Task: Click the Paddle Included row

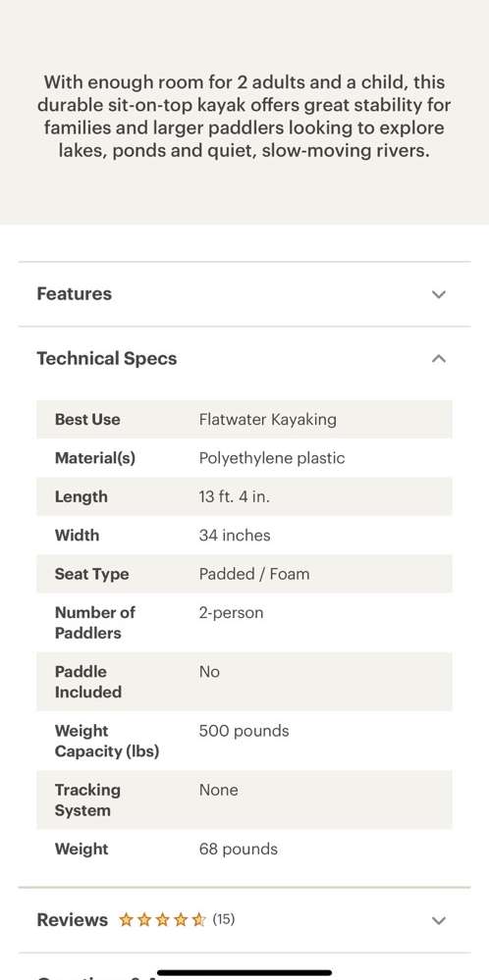Action: [244, 682]
